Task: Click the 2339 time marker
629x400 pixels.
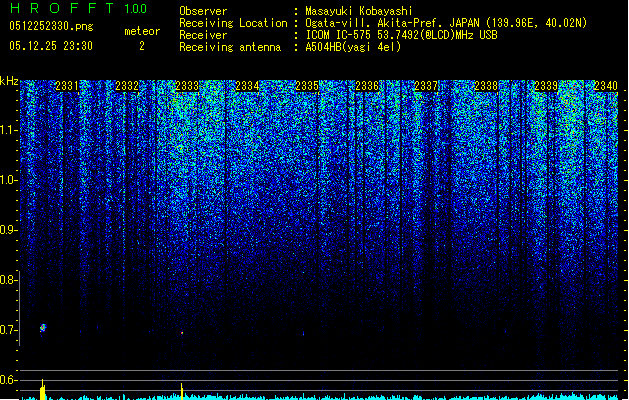Action: point(546,86)
